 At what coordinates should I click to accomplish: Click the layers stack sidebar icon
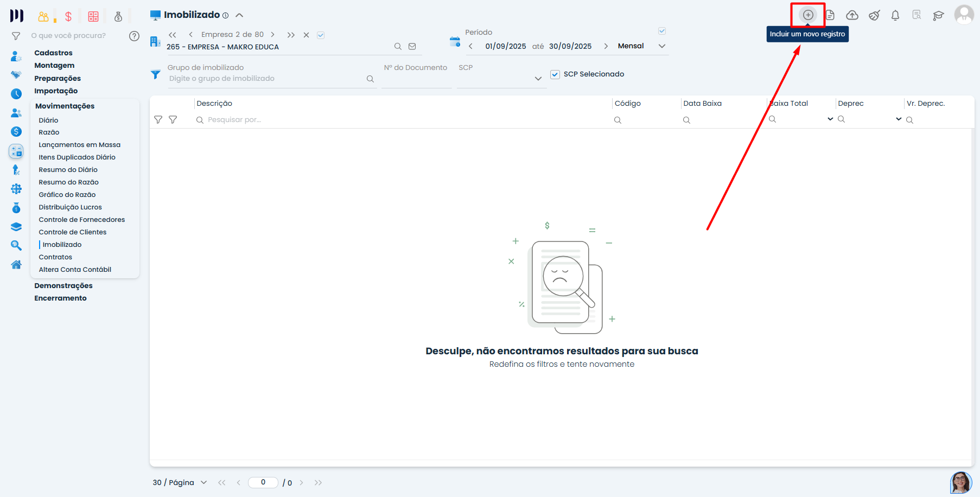16,227
